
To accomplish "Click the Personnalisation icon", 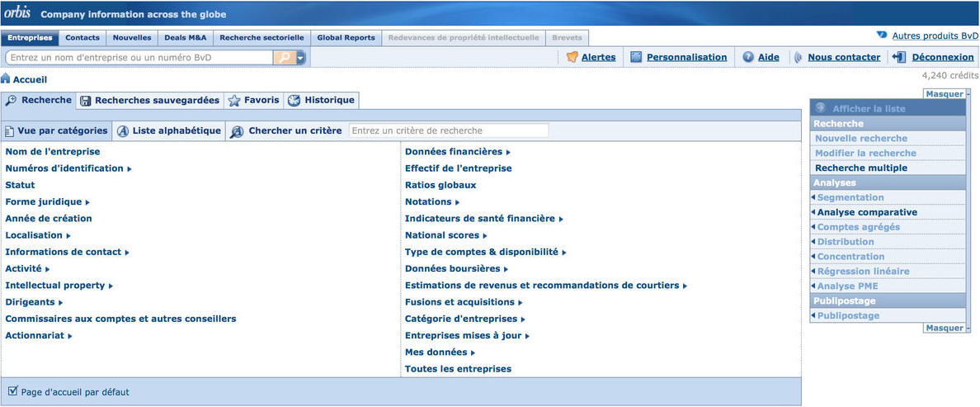I will pos(636,57).
